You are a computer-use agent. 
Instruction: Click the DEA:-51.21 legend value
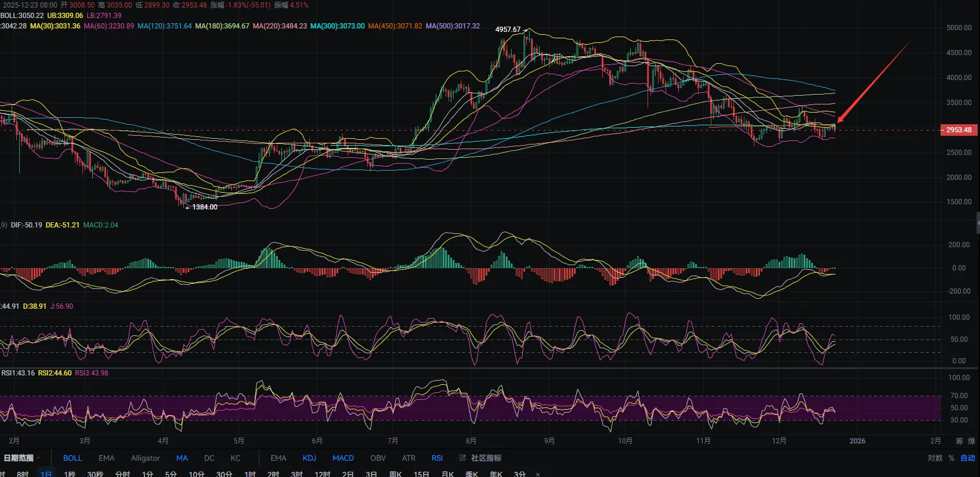point(63,225)
